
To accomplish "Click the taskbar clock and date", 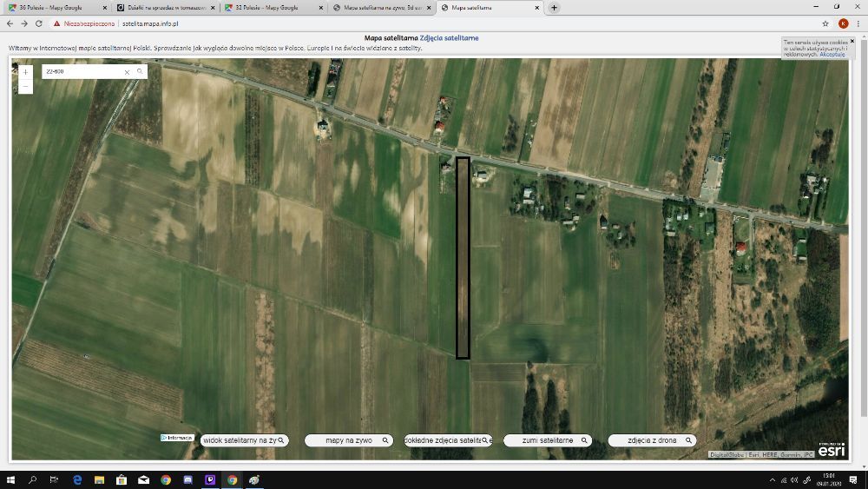I will [829, 479].
